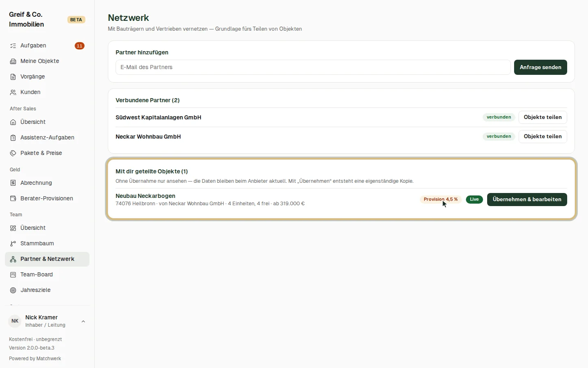The image size is (588, 368).
Task: Click the Neckar Wohnbau GmbH partner name
Action: 148,137
